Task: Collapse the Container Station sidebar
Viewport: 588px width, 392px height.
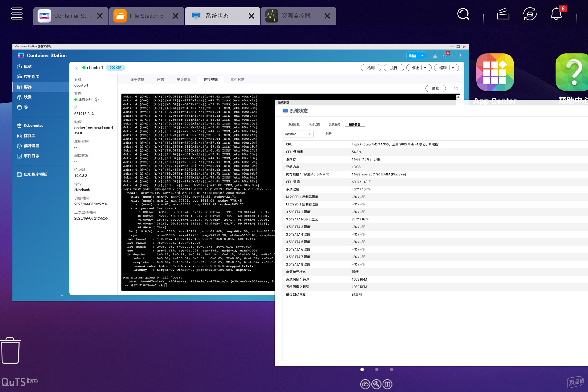Action: (62, 295)
